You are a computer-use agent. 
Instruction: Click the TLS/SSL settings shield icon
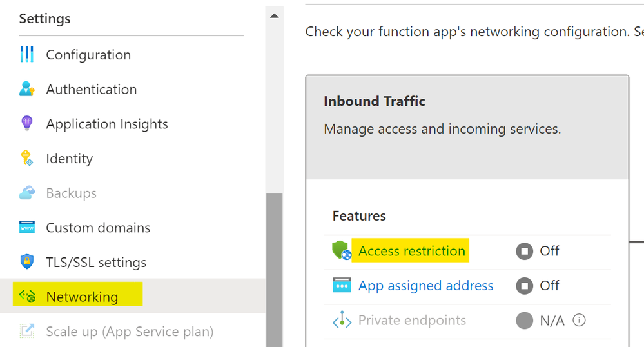point(26,261)
